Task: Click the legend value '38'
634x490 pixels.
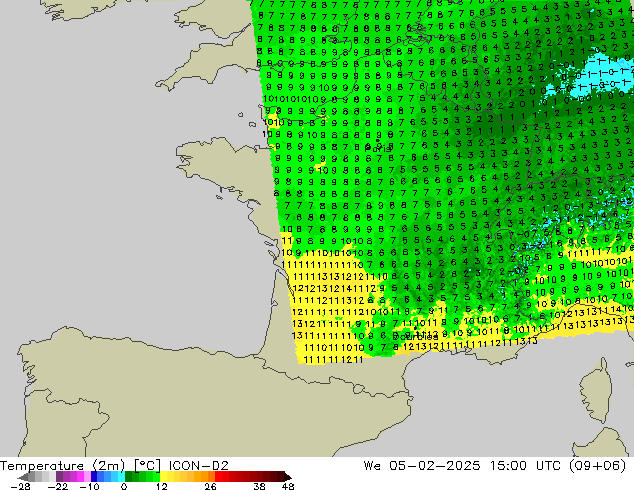Action: (259, 486)
